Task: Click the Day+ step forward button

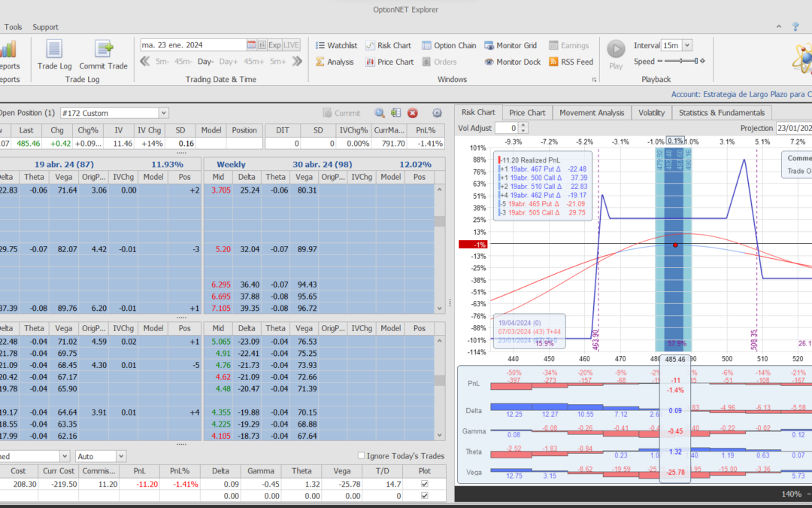Action: tap(229, 62)
